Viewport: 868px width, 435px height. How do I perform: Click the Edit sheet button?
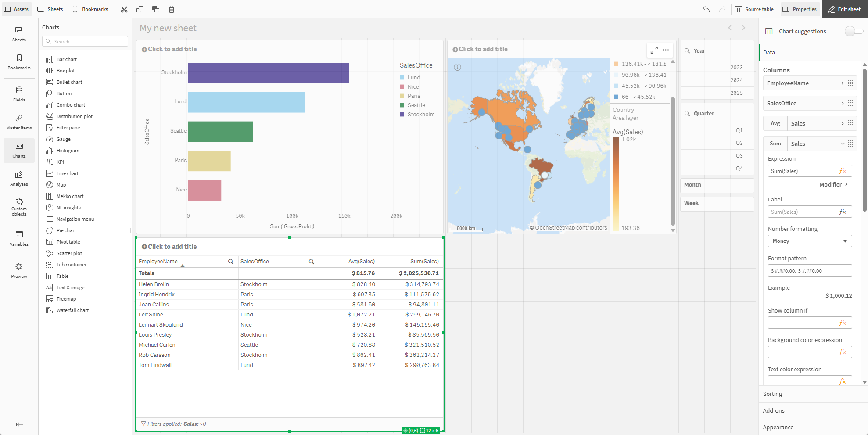pyautogui.click(x=844, y=9)
